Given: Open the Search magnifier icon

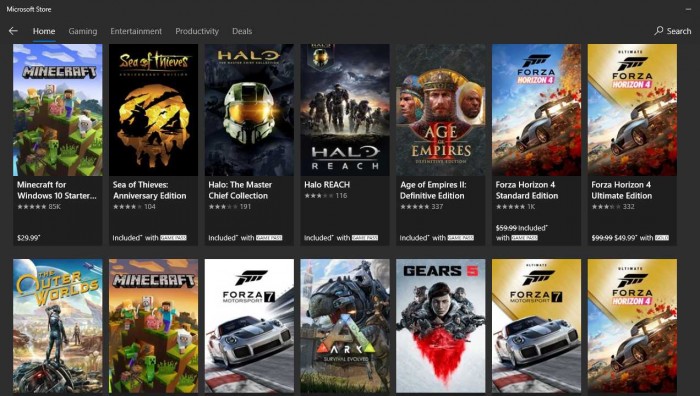Looking at the screenshot, I should point(658,30).
